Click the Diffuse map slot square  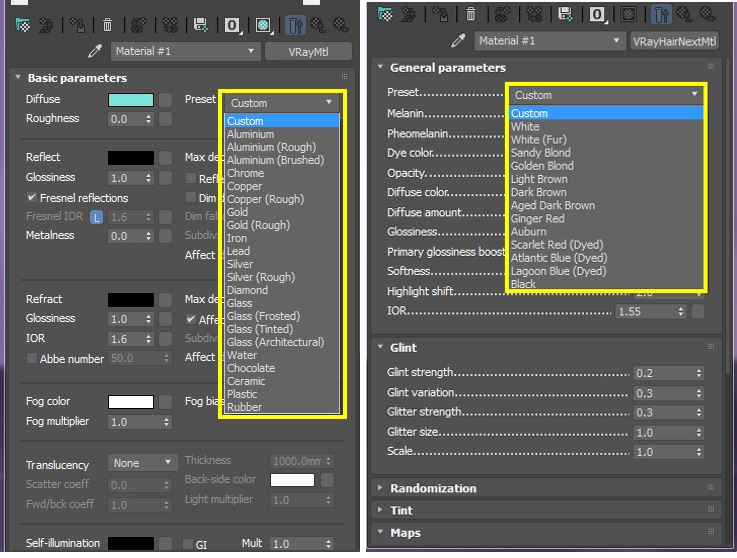click(165, 99)
